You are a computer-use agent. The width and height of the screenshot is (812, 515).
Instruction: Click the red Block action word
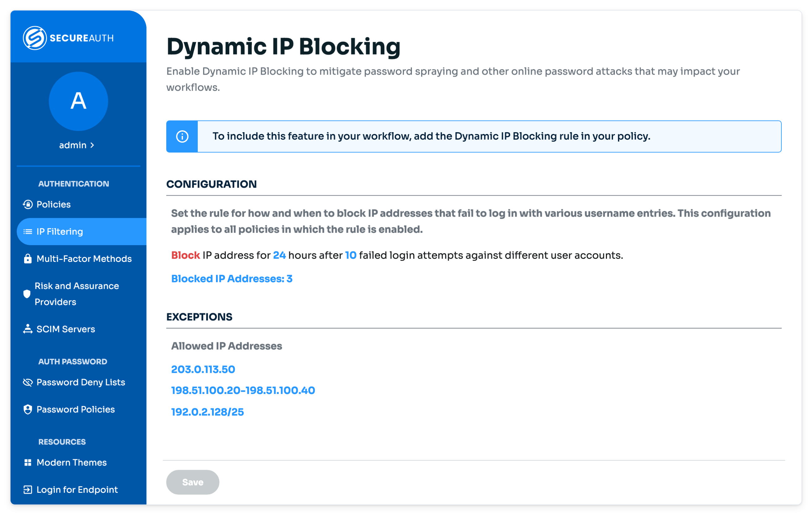[x=185, y=255]
